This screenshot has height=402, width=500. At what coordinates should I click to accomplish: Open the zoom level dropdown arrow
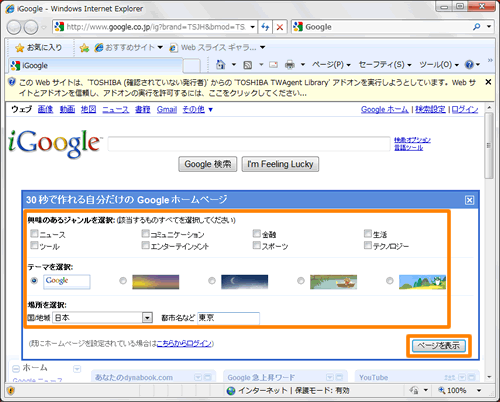pyautogui.click(x=479, y=390)
